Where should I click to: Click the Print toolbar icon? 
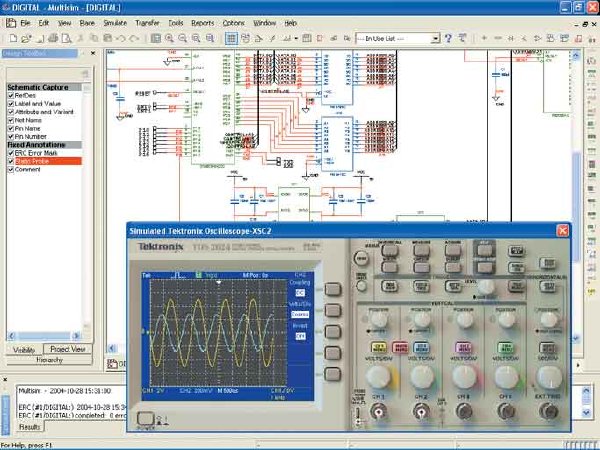click(53, 38)
